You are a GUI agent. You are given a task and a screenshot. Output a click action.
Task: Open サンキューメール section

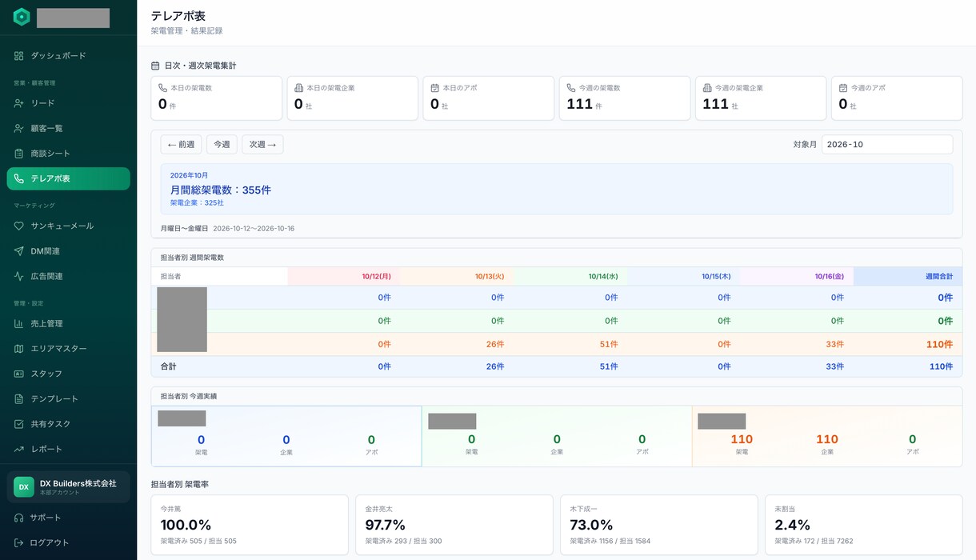(68, 226)
